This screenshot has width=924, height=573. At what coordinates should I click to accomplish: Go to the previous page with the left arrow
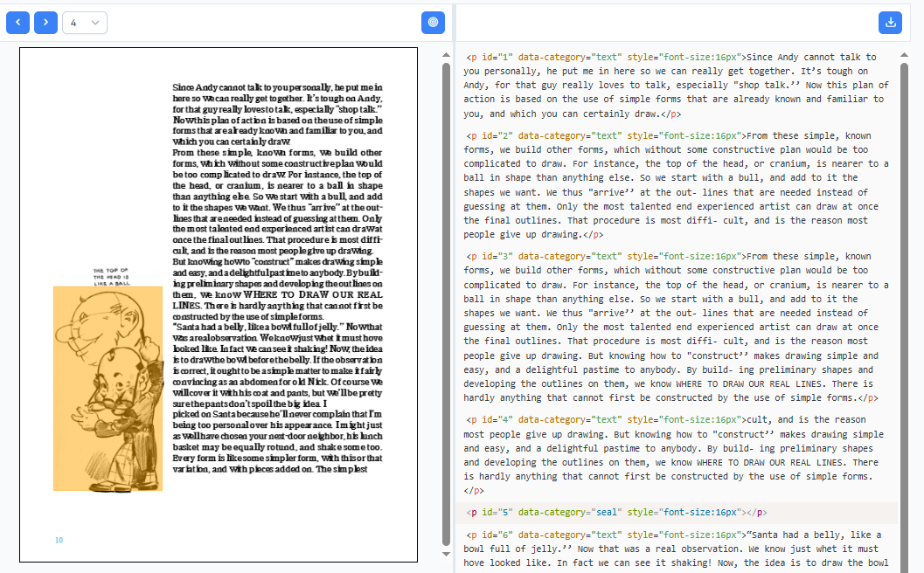click(x=17, y=23)
